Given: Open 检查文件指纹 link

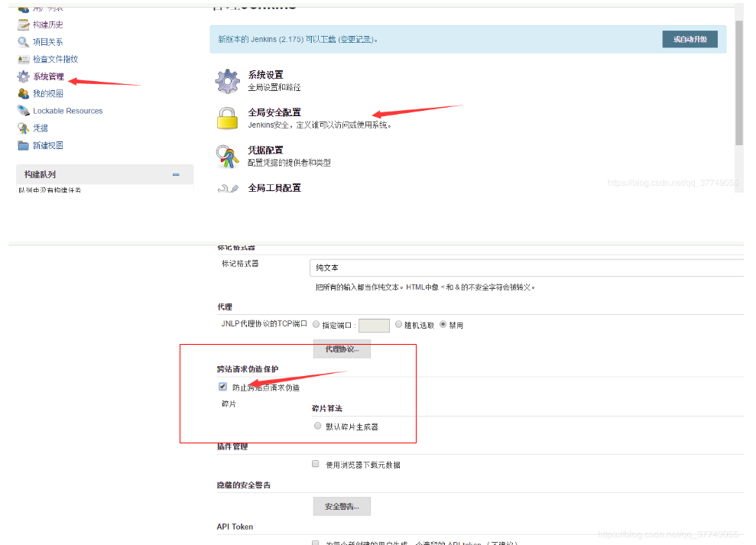Looking at the screenshot, I should (56, 59).
